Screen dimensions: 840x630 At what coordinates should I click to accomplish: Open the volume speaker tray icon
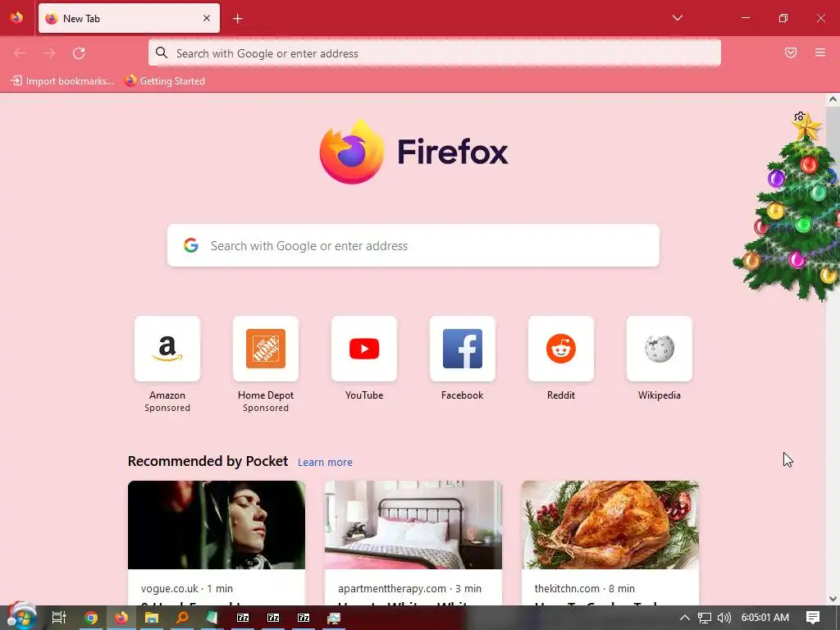coord(724,618)
